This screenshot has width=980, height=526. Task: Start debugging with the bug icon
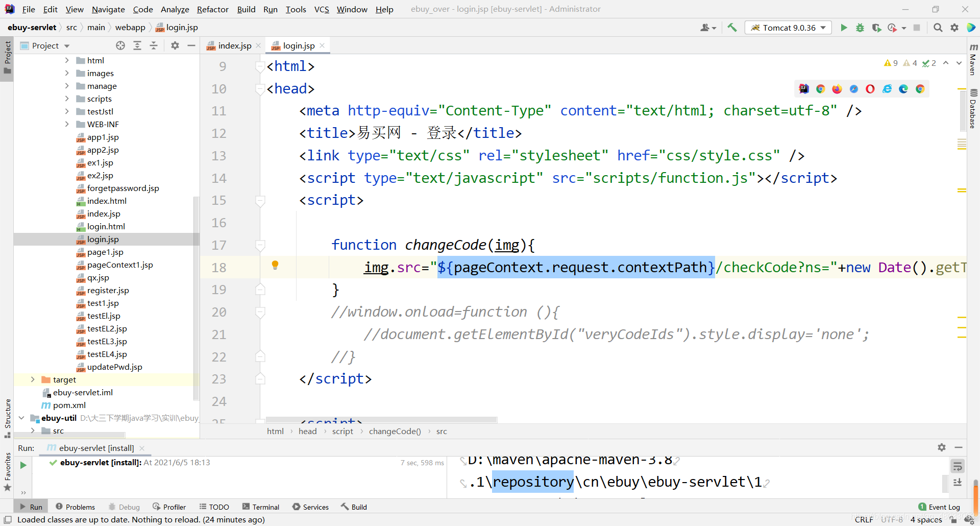(860, 28)
